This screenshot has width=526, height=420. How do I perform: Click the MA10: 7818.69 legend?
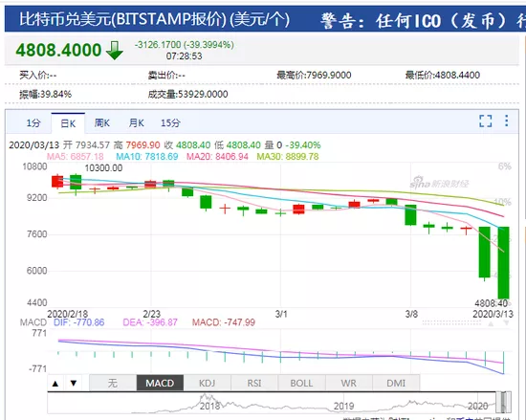(147, 157)
